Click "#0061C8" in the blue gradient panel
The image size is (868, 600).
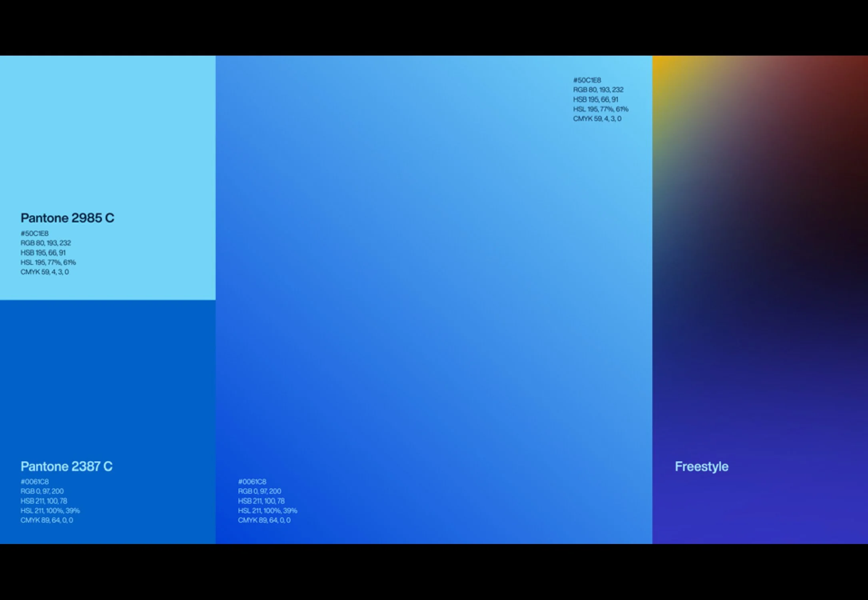click(252, 482)
